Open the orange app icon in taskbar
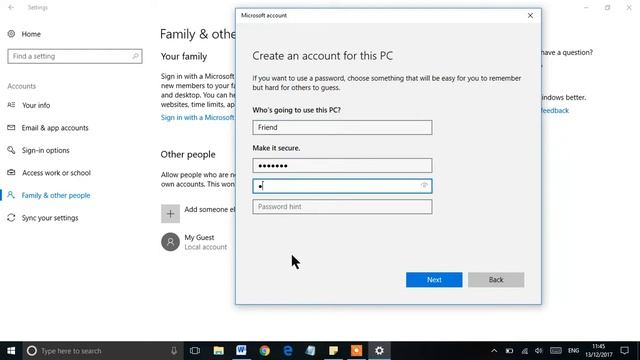 click(x=356, y=351)
